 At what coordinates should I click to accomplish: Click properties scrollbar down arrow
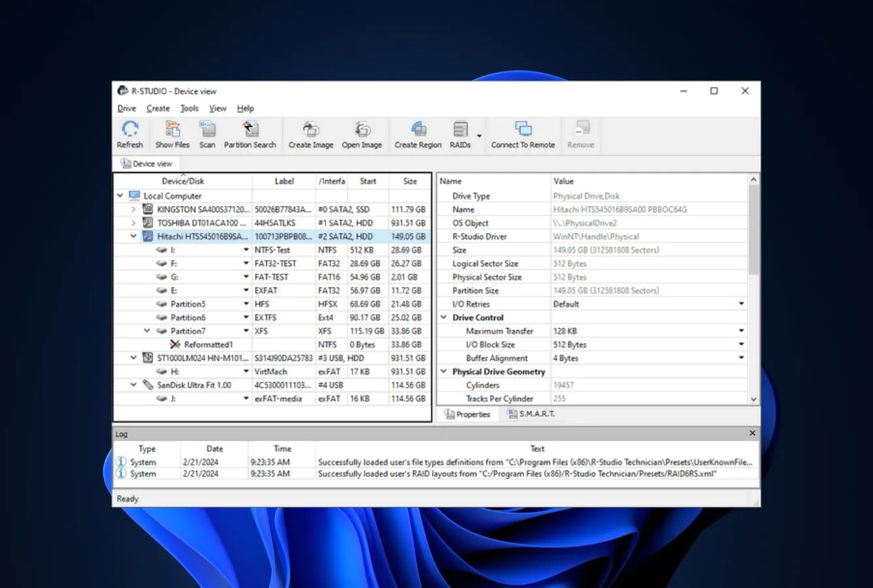[753, 399]
